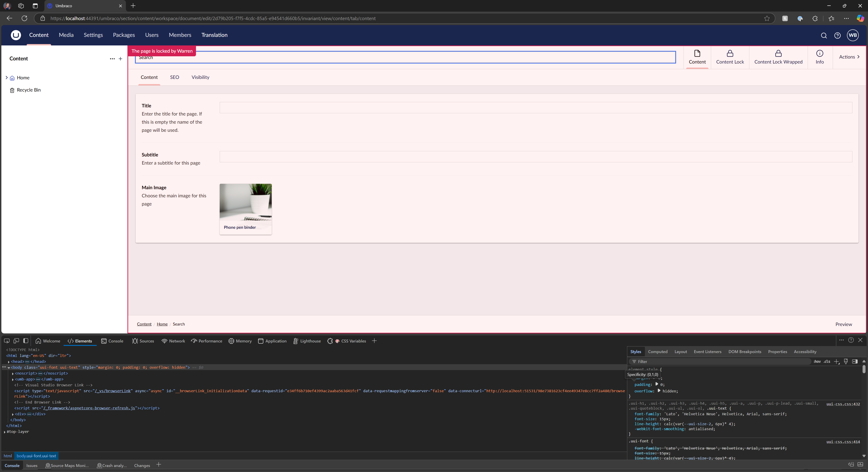This screenshot has width=868, height=472.
Task: Open a new browser tab
Action: (133, 6)
